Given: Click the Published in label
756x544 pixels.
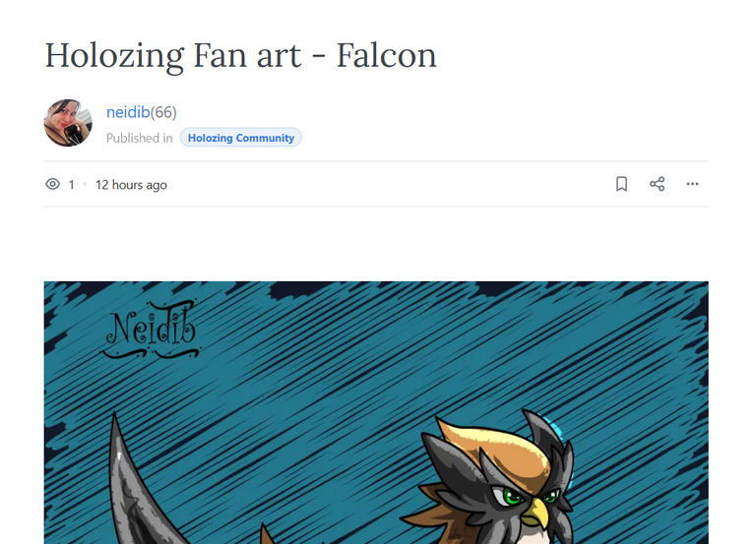Looking at the screenshot, I should (140, 139).
